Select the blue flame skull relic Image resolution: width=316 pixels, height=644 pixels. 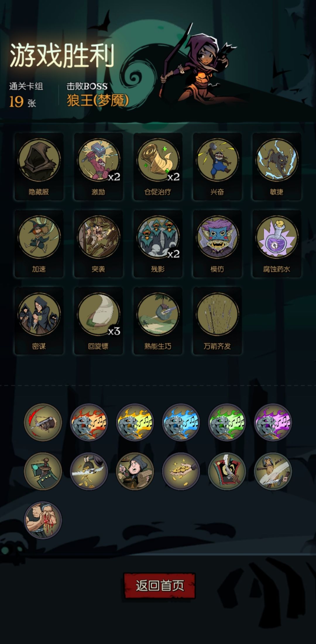181,423
